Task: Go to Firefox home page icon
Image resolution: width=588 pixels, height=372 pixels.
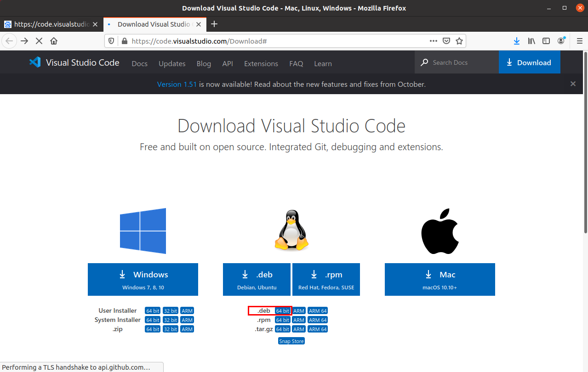Action: tap(54, 41)
